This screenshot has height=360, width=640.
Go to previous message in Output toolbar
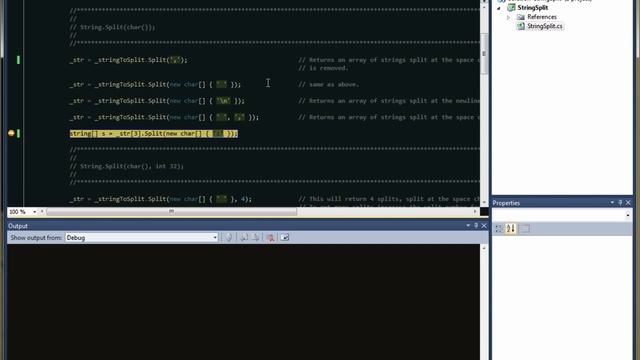point(244,238)
